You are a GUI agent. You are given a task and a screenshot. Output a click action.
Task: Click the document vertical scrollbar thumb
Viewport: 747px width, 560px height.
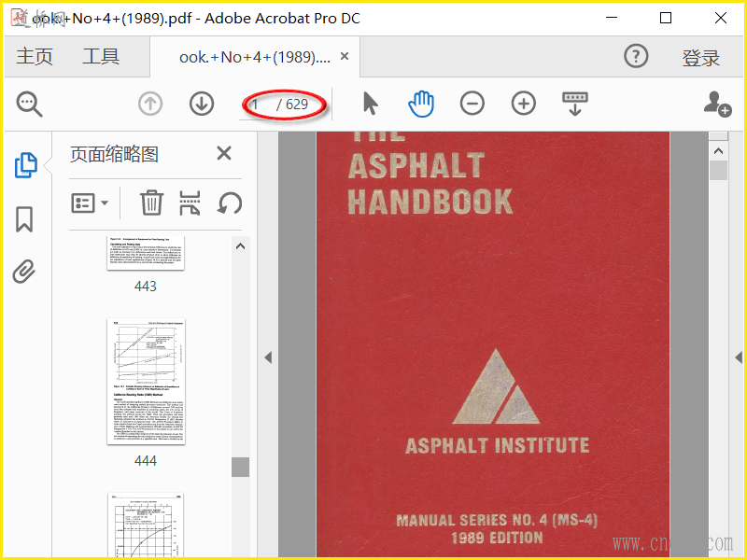pyautogui.click(x=718, y=170)
